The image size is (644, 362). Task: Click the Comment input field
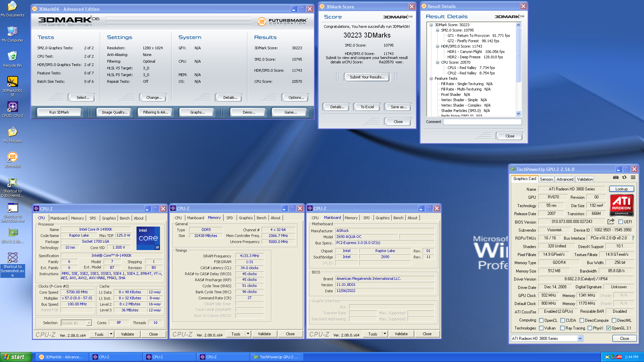(x=482, y=122)
